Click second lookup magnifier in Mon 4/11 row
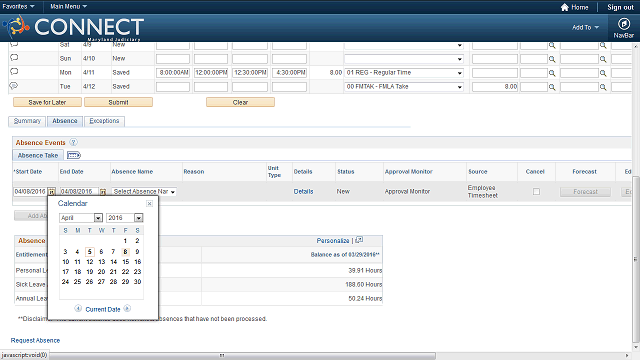Viewport: 640px width, 360px height. (603, 73)
